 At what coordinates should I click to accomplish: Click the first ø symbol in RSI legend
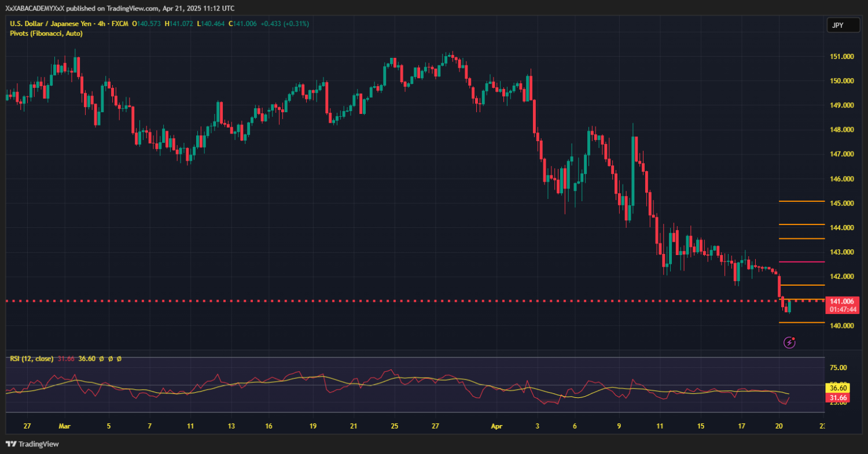(x=101, y=359)
